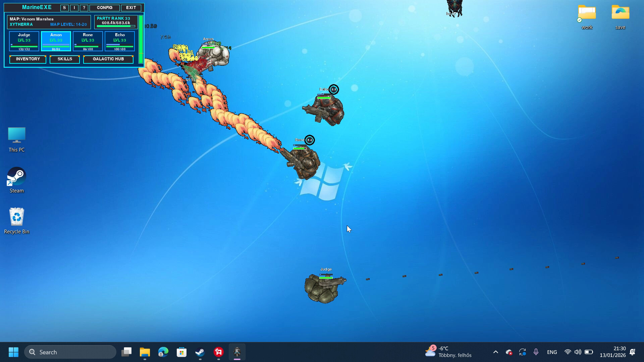Switch to the Echo character card

pos(119,41)
